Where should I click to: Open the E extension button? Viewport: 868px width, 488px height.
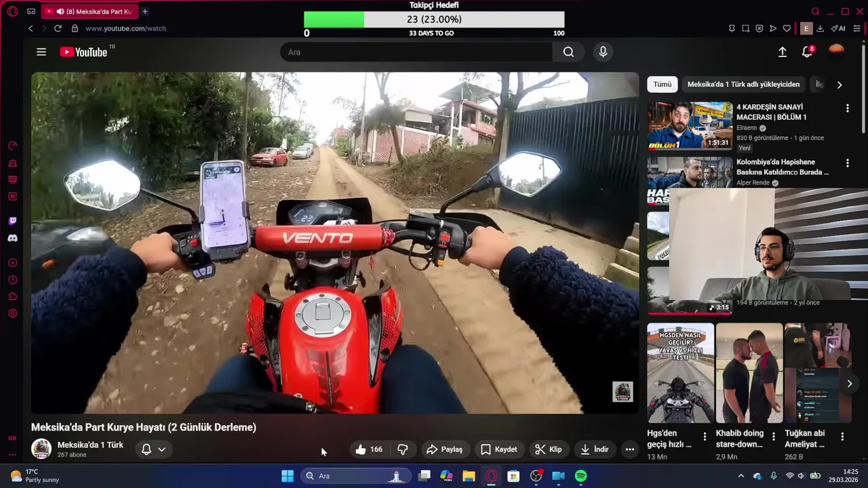tap(806, 28)
